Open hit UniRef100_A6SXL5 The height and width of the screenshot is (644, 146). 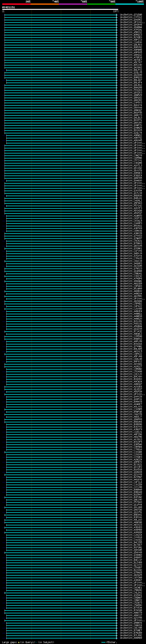point(131,352)
